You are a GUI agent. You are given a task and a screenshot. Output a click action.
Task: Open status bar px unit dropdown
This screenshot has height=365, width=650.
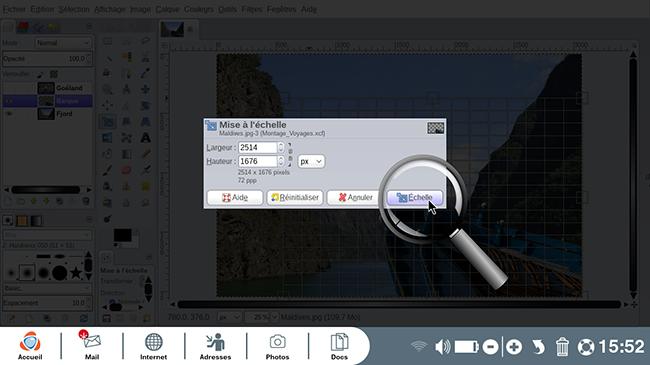pos(229,317)
